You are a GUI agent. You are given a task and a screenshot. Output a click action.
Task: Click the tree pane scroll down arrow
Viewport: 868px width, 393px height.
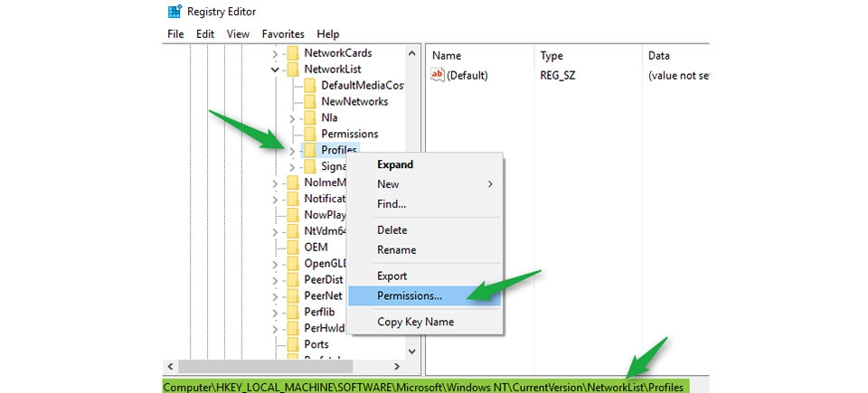(411, 351)
